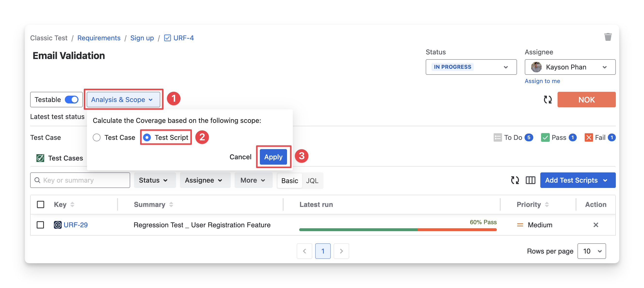Screen dimensions: 644x288
Task: Click the URF-29 test script icon
Action: coord(58,225)
